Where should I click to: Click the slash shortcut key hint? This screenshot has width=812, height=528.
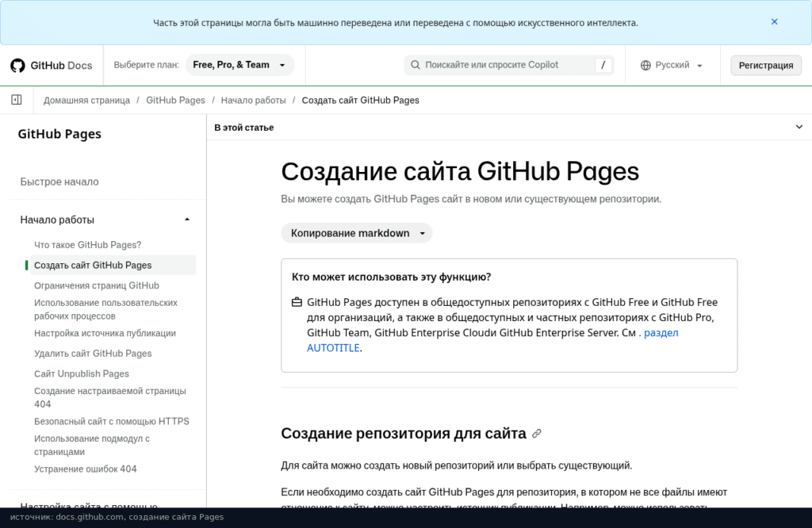(603, 65)
